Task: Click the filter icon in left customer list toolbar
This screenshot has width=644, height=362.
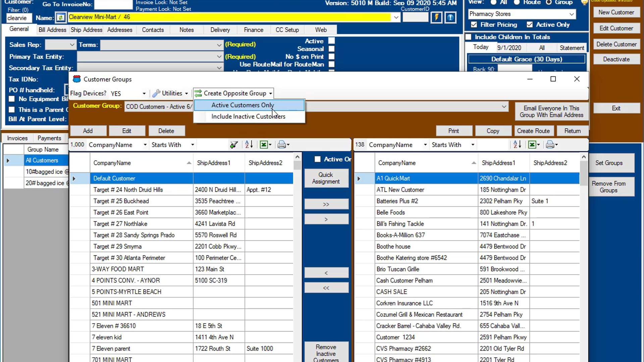Action: 234,145
